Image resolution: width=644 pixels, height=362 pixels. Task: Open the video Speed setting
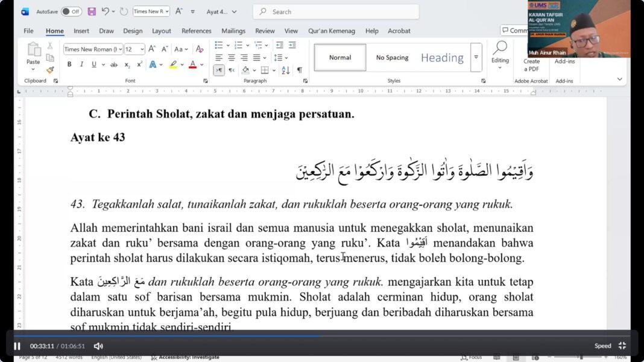pos(602,346)
